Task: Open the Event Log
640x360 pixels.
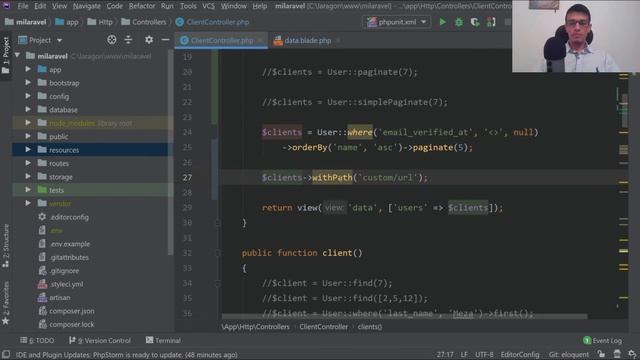Action: [x=602, y=340]
